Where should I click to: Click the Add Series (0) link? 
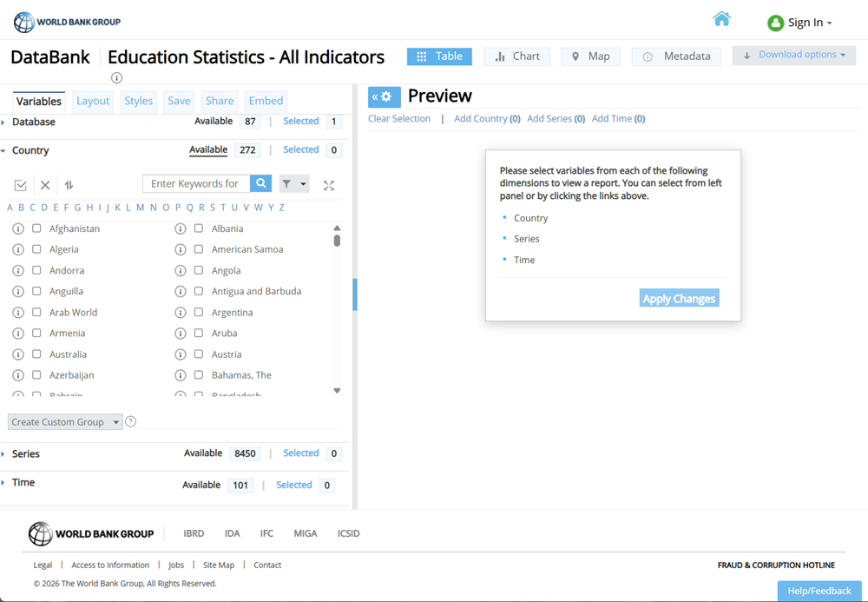pyautogui.click(x=556, y=118)
